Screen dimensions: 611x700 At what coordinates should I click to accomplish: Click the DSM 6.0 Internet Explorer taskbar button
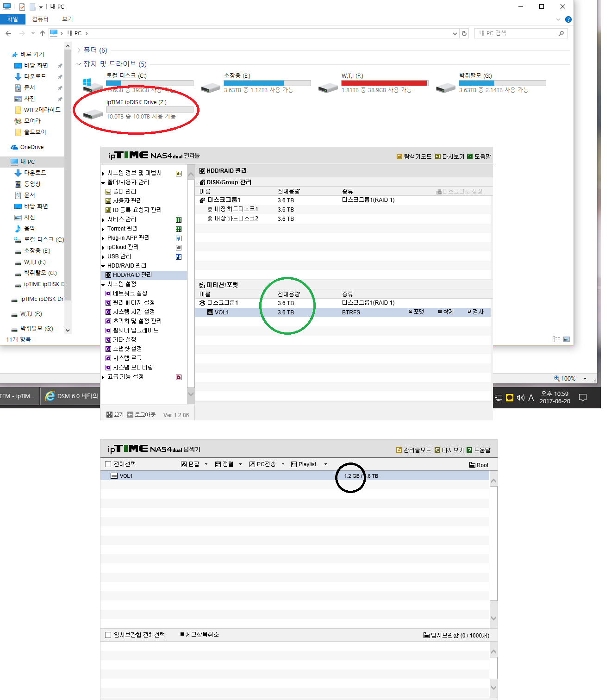click(x=71, y=396)
